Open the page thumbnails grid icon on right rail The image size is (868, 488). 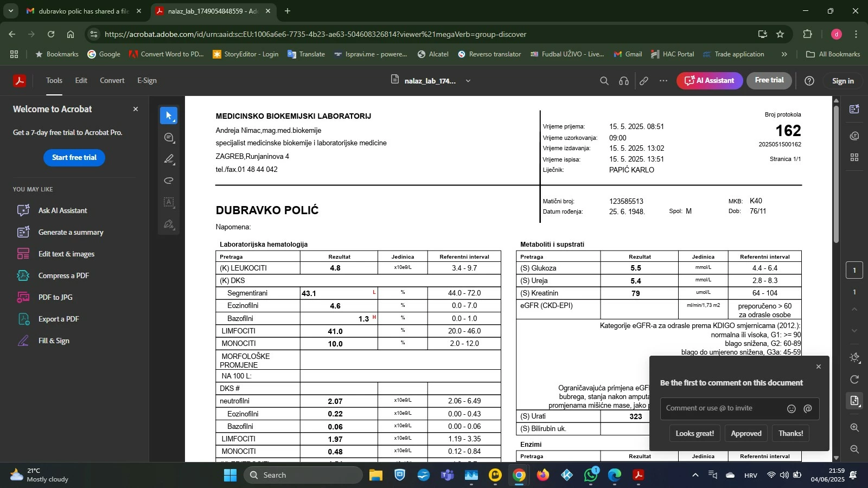coord(854,157)
